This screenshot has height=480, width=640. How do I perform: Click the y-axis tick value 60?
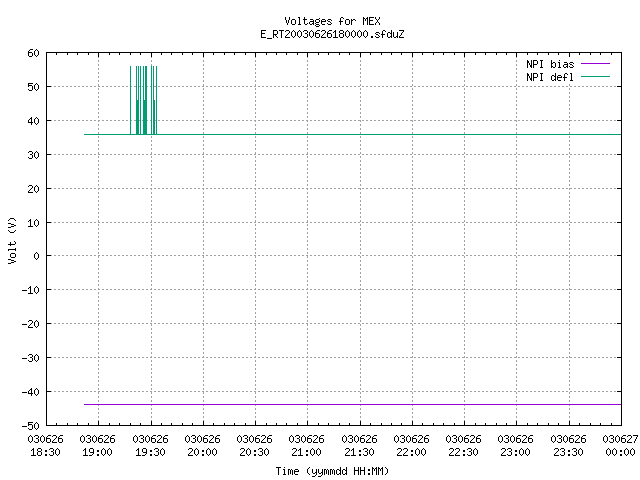click(33, 53)
